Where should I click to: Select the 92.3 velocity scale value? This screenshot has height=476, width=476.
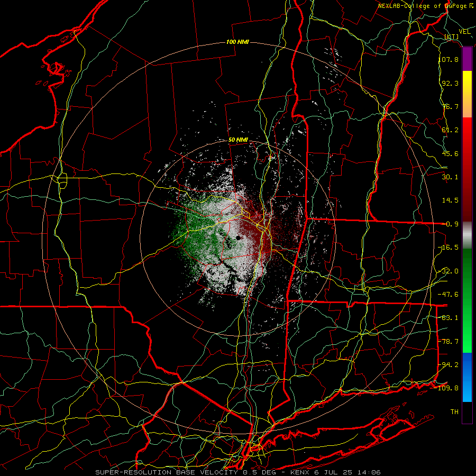point(450,83)
